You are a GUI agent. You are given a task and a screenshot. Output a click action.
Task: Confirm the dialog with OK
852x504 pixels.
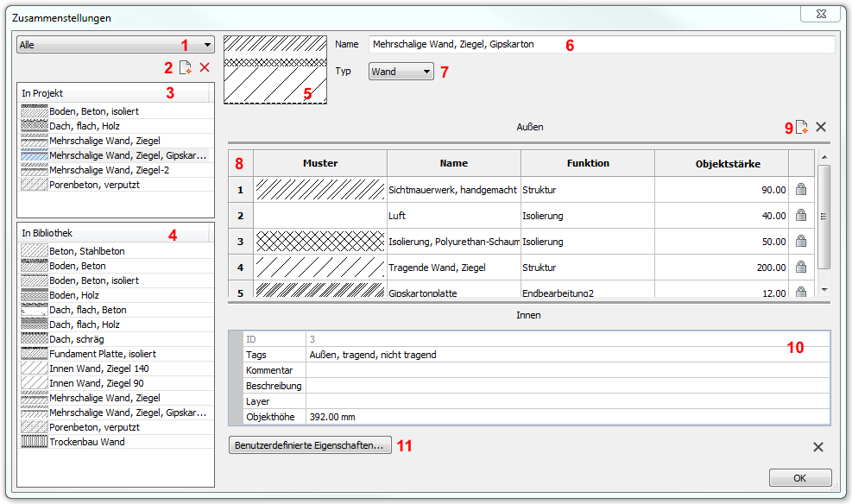[800, 478]
